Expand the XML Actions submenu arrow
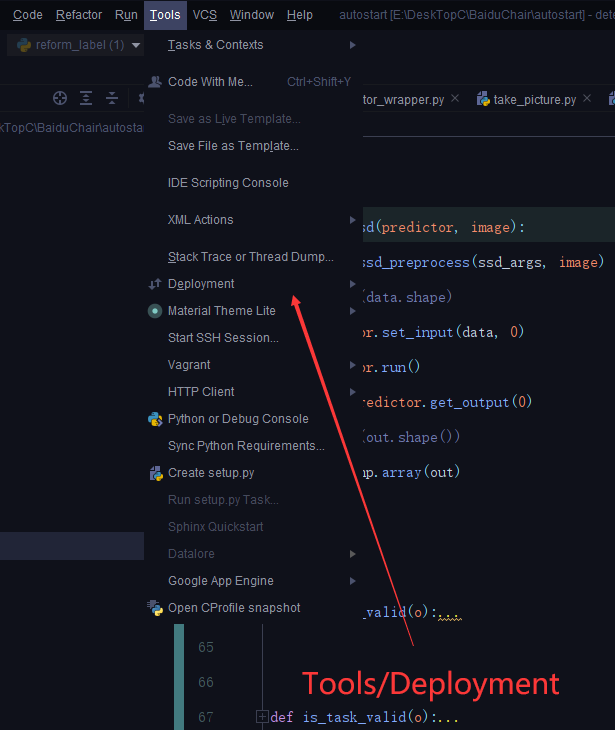The image size is (615, 730). pos(352,220)
